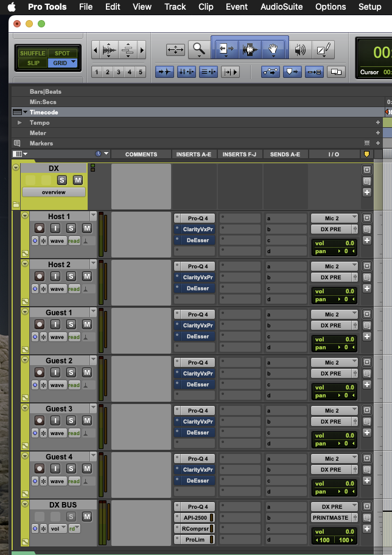Enable SLIP edit mode
This screenshot has width=392, height=555.
[x=33, y=63]
